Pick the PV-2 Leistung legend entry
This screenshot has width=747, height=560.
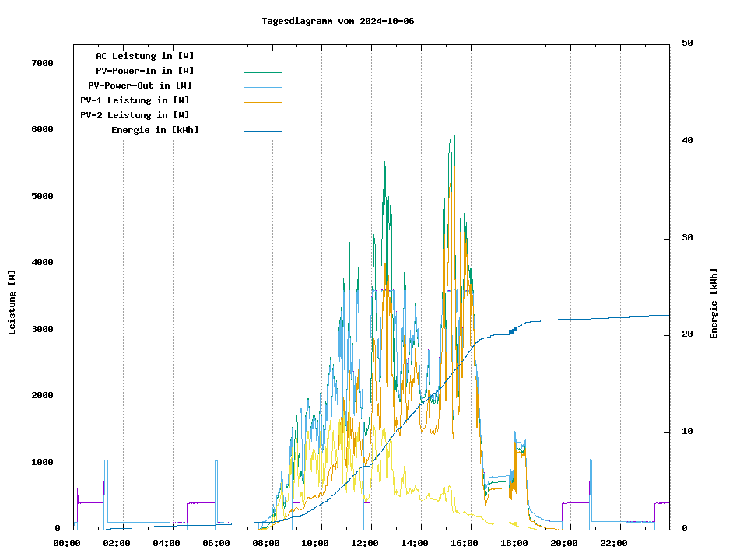coord(135,115)
